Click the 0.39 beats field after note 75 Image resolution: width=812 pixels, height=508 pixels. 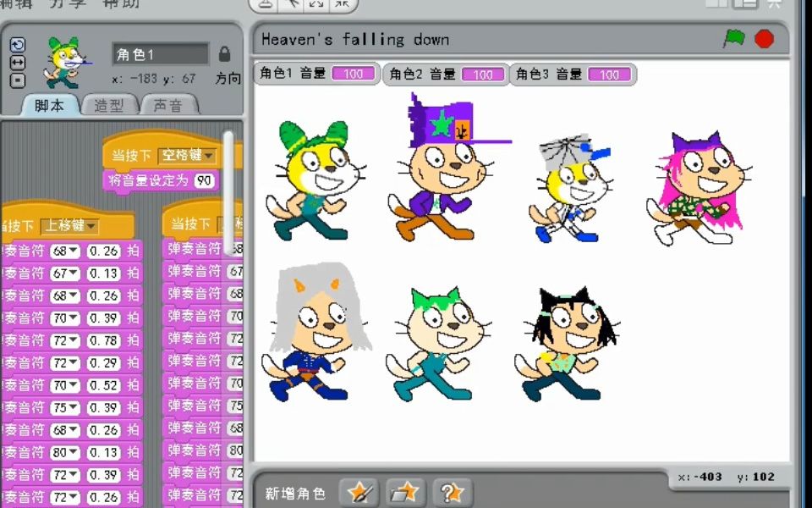coord(104,408)
